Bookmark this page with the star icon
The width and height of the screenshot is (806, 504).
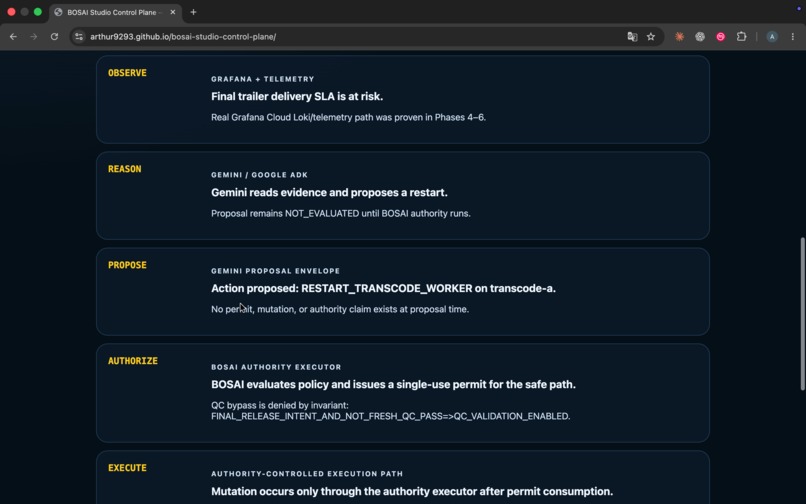pos(651,37)
